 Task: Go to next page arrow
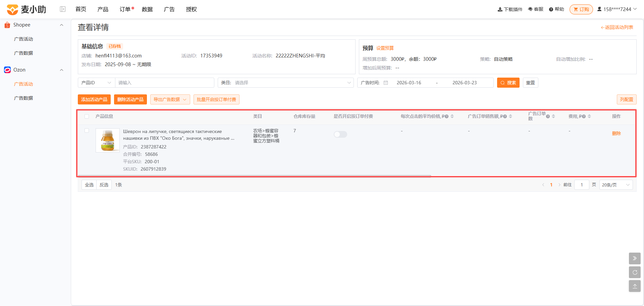(x=559, y=185)
